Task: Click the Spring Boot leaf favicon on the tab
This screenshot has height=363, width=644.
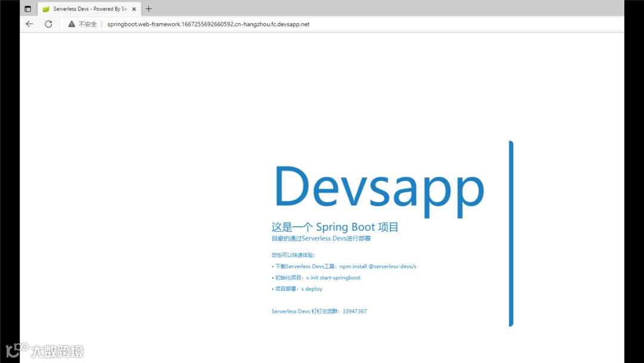Action: tap(46, 8)
